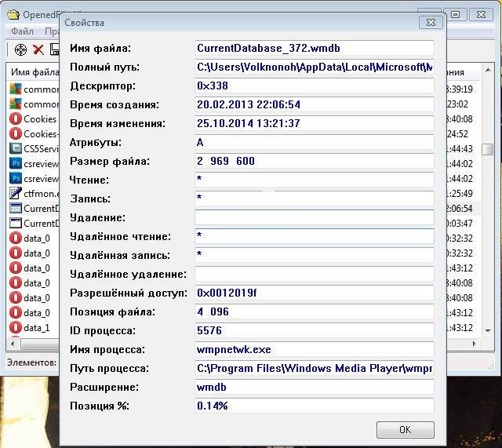
Task: Click the vertical scrollbar thumb in file list
Action: 488,149
